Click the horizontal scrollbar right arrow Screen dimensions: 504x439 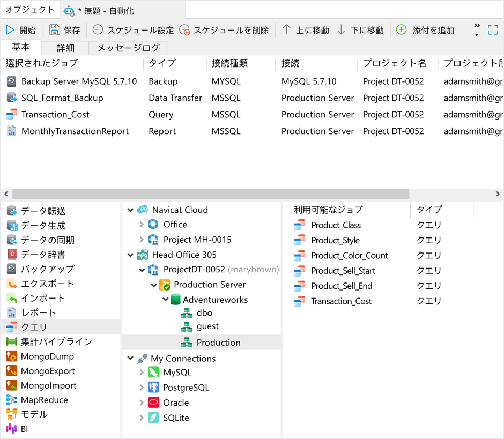point(498,194)
